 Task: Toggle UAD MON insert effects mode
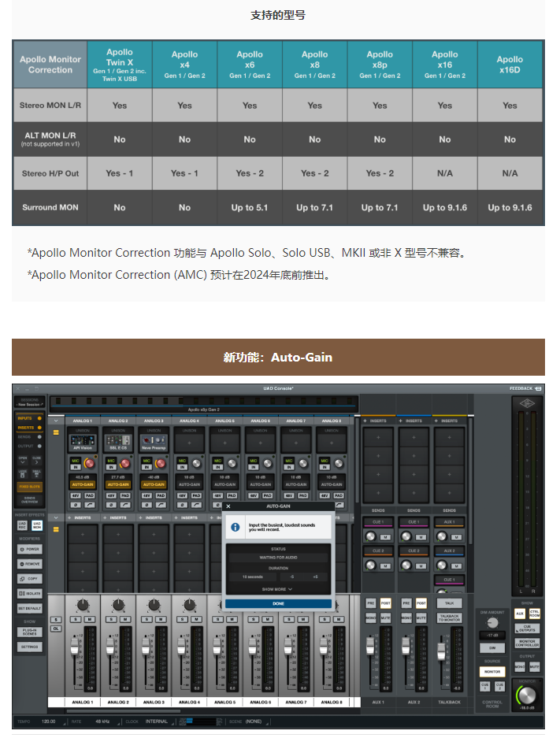click(x=37, y=525)
